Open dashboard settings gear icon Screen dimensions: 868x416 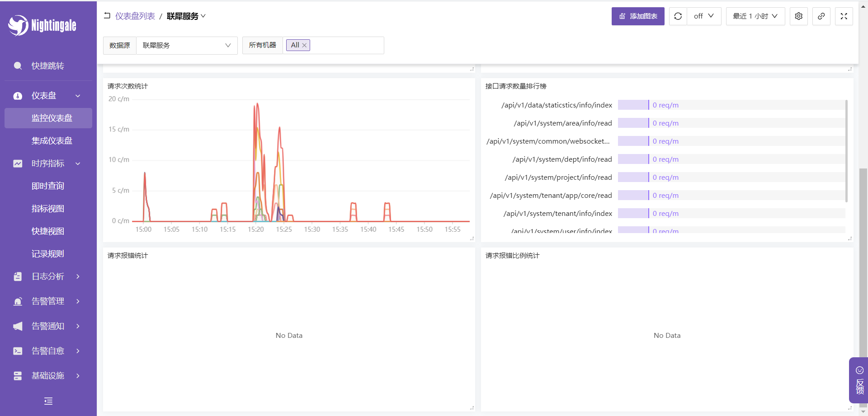pyautogui.click(x=798, y=16)
